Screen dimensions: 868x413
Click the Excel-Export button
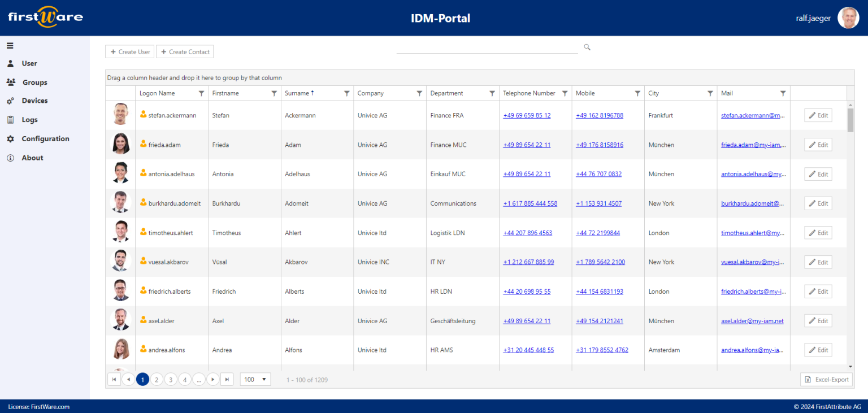pyautogui.click(x=826, y=380)
